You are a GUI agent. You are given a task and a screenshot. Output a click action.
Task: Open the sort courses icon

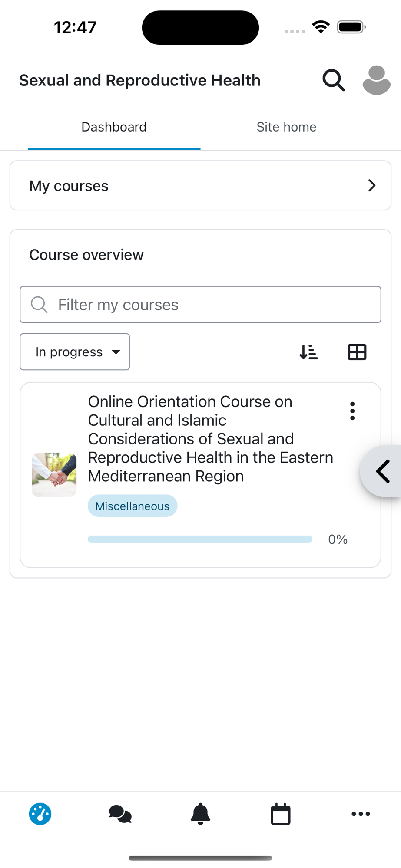pos(309,352)
